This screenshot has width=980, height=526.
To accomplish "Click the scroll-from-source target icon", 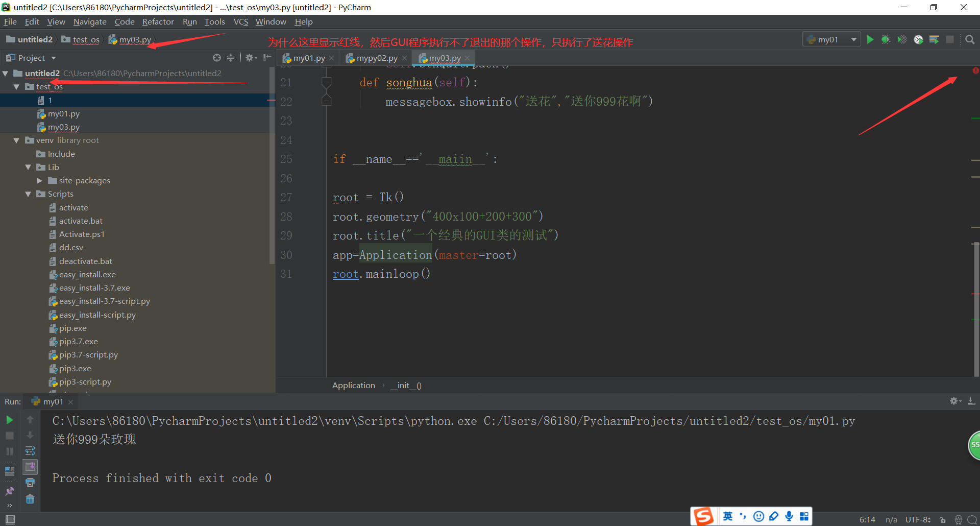I will 217,58.
